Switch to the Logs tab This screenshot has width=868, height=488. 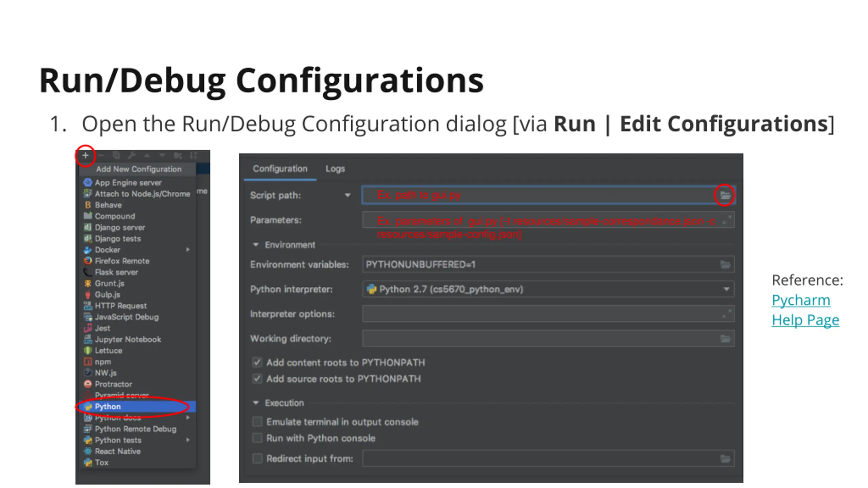(335, 169)
